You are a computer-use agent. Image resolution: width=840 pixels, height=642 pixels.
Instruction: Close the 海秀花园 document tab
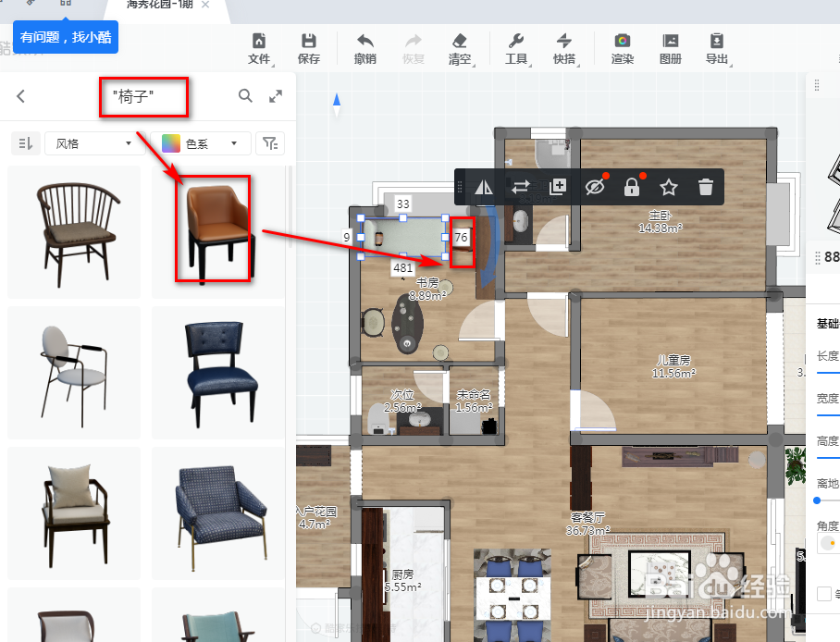point(205,5)
